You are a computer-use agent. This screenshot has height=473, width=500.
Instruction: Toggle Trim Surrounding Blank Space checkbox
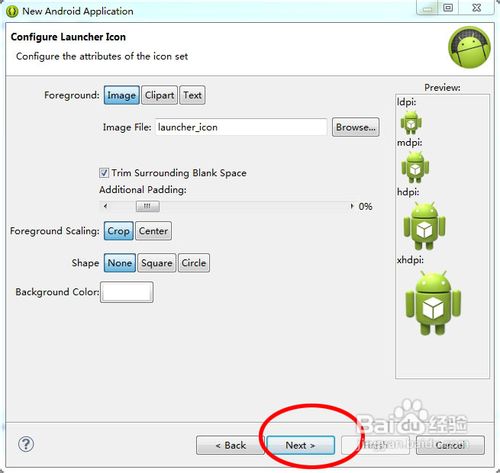pos(104,173)
